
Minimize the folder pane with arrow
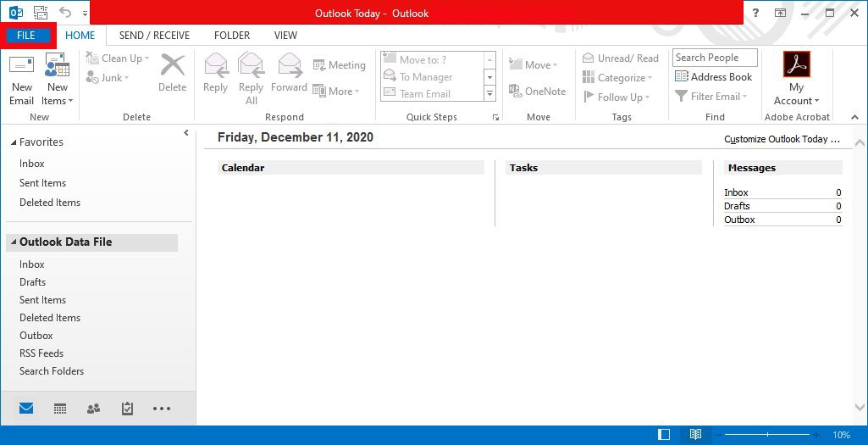coord(186,133)
